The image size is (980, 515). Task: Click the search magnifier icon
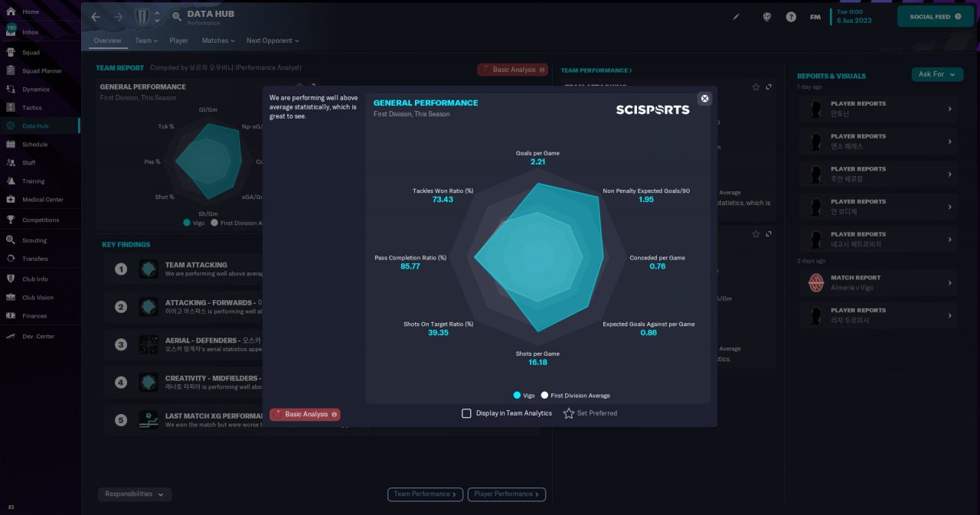tap(177, 17)
